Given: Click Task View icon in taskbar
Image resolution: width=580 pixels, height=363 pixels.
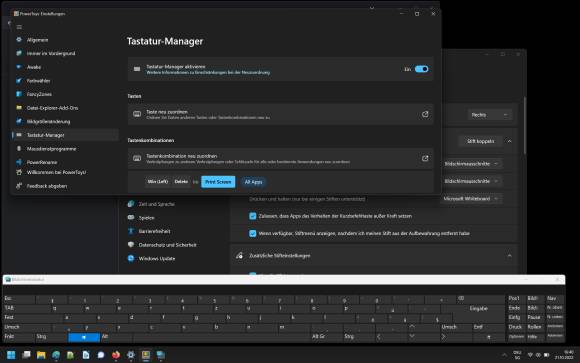Looking at the screenshot, I should (26, 355).
